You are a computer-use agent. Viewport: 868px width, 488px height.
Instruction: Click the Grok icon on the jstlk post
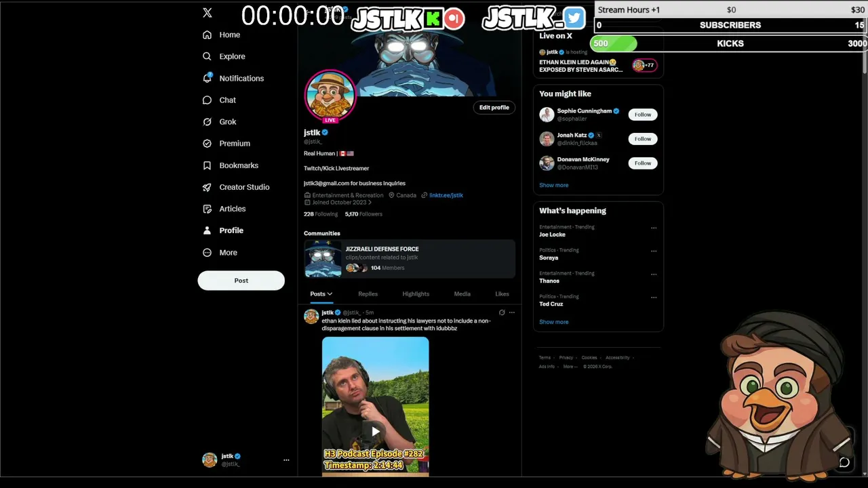502,312
